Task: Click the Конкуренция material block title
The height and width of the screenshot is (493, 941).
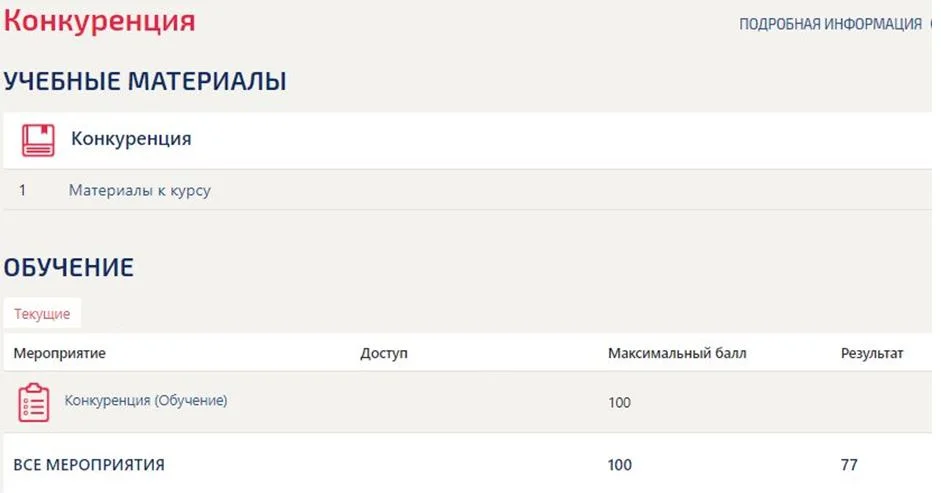Action: pos(131,139)
